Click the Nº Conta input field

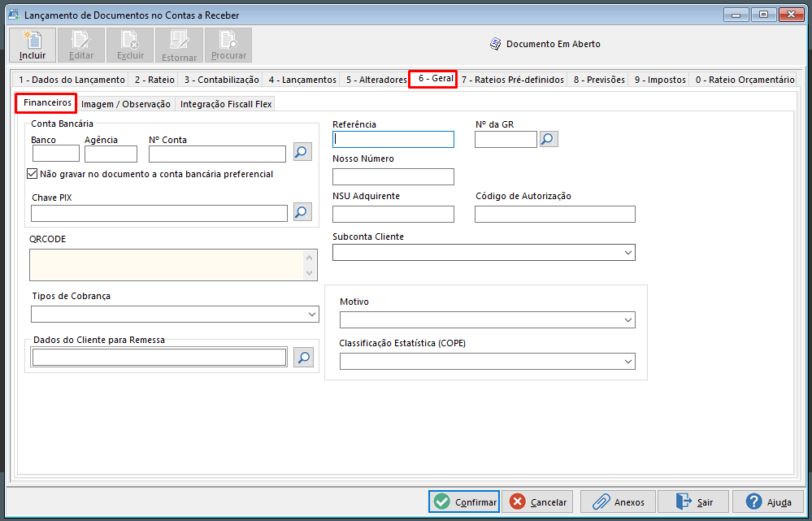click(x=218, y=154)
